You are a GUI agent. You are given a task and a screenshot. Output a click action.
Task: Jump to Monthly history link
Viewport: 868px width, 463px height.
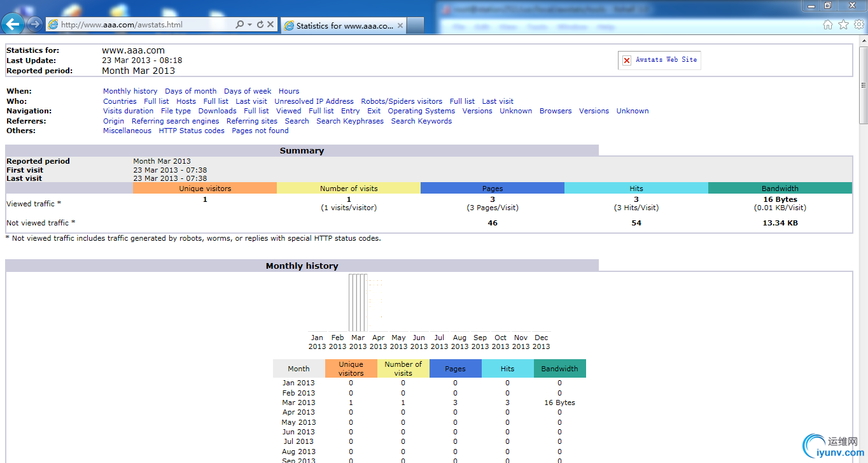130,91
